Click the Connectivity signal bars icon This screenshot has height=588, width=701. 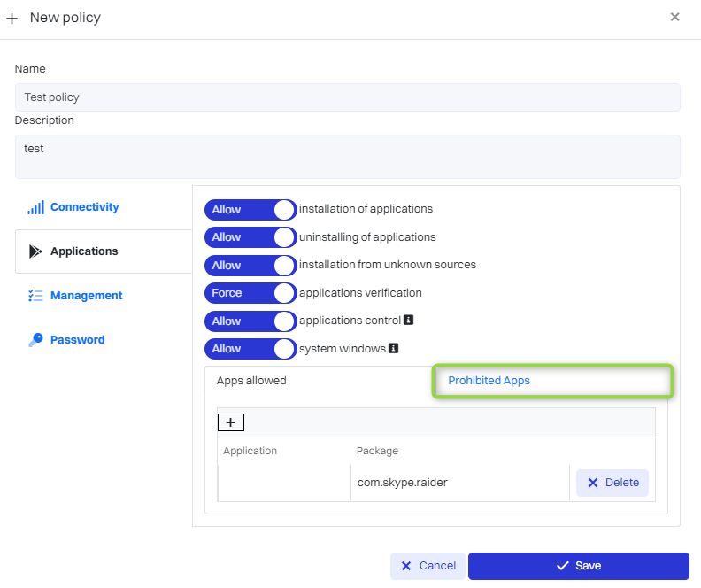point(35,208)
